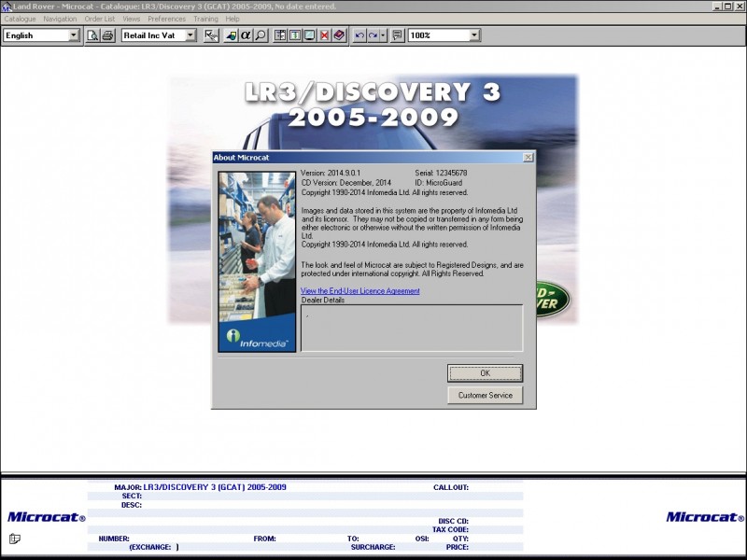Click the undo arrow toolbar icon
The height and width of the screenshot is (560, 747).
point(359,35)
